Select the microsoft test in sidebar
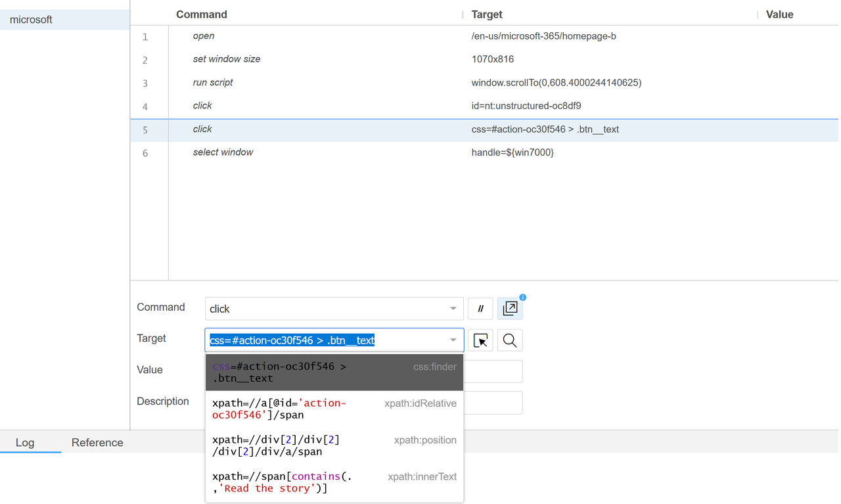 (64, 20)
